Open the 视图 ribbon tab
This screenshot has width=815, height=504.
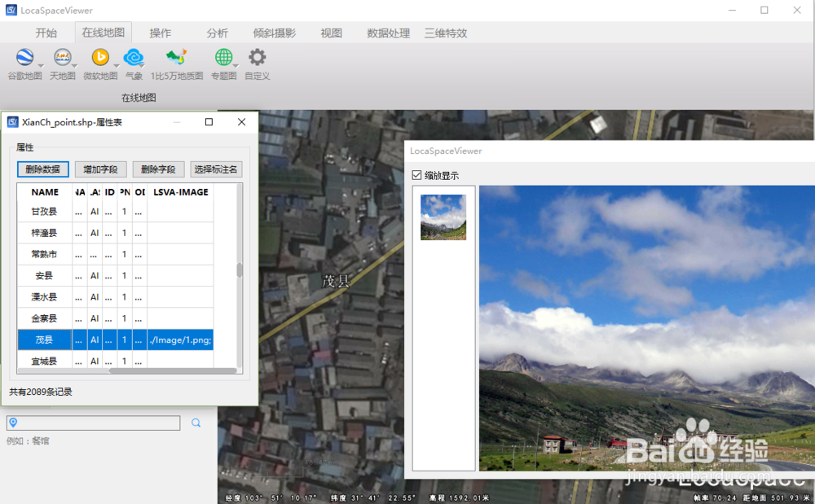pos(331,33)
